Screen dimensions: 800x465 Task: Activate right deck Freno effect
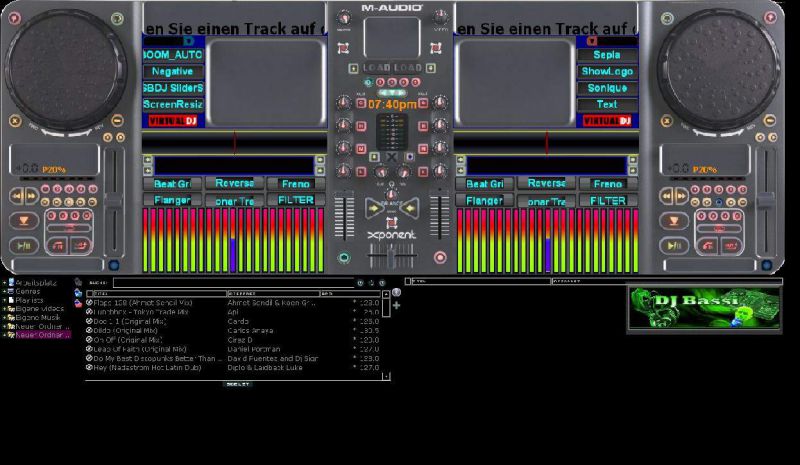click(608, 184)
